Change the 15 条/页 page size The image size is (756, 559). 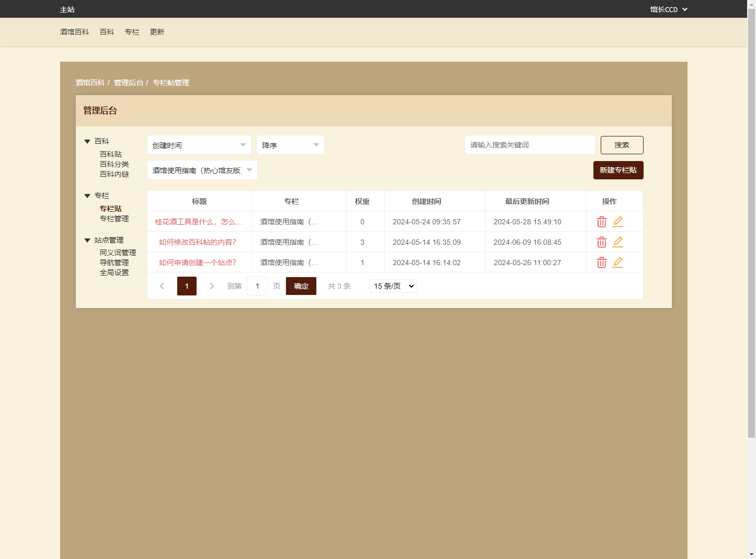(x=393, y=286)
